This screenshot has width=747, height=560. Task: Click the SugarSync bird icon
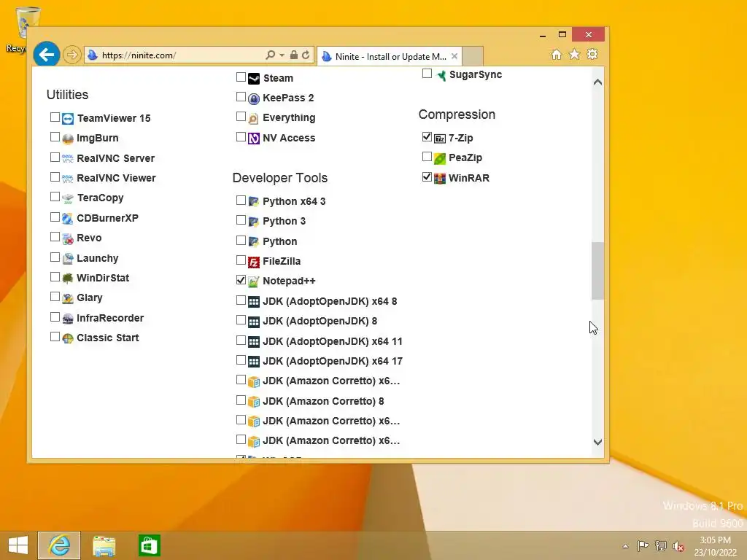tap(441, 75)
